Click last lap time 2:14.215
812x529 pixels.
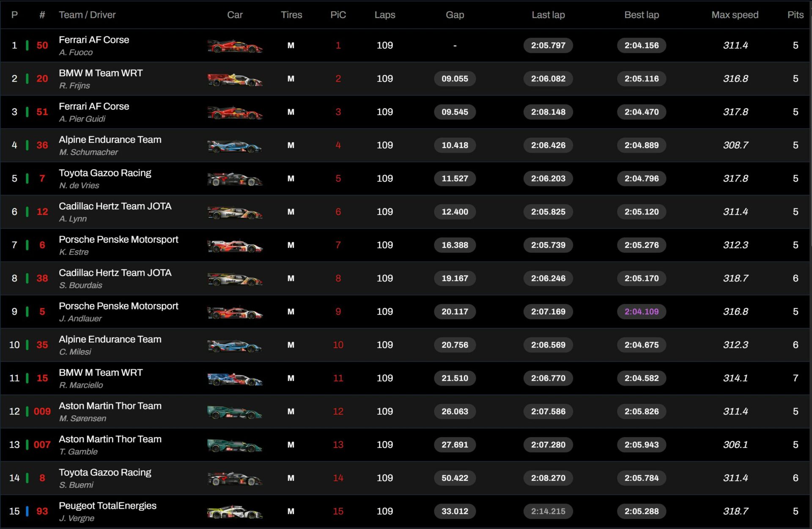click(548, 511)
